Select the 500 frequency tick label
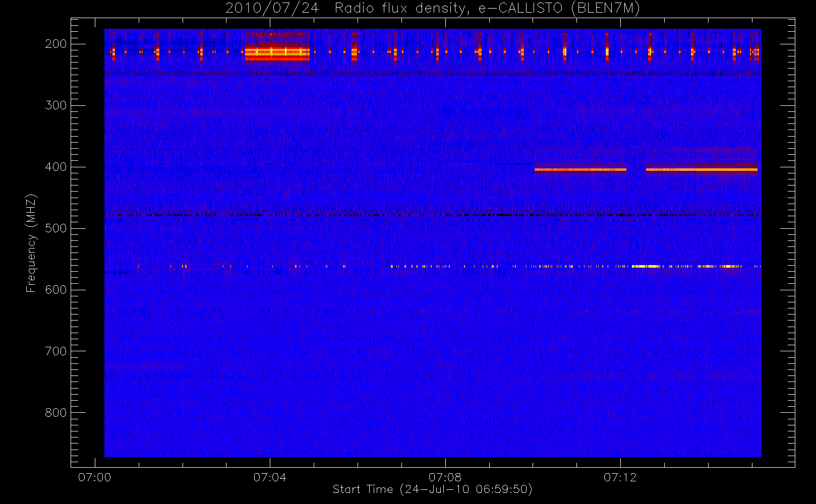 (56, 228)
